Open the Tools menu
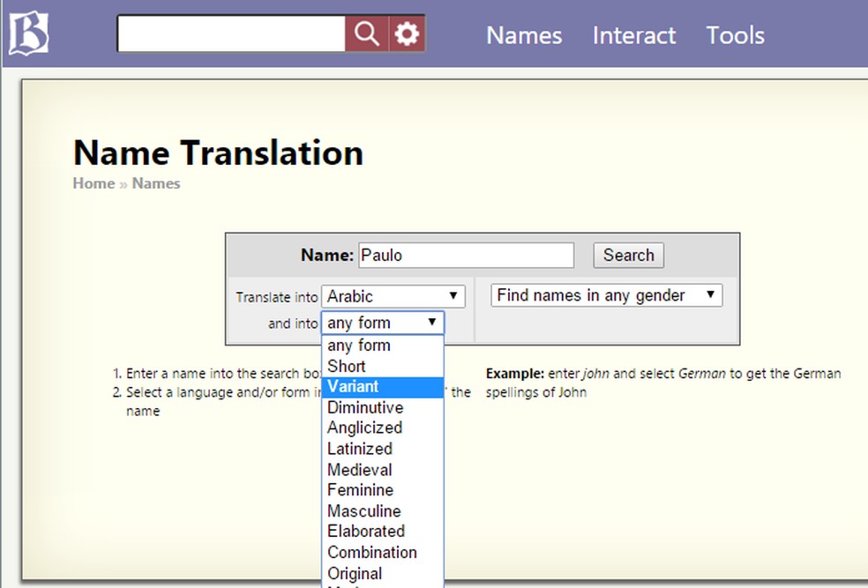 (x=735, y=35)
